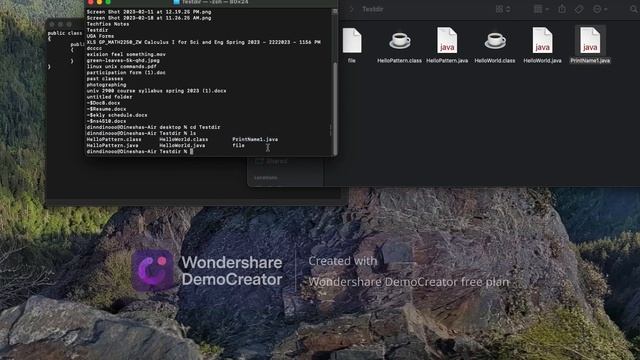Viewport: 640px width, 360px height.
Task: Click the PrintName1.java filename label in Finder
Action: [590, 60]
